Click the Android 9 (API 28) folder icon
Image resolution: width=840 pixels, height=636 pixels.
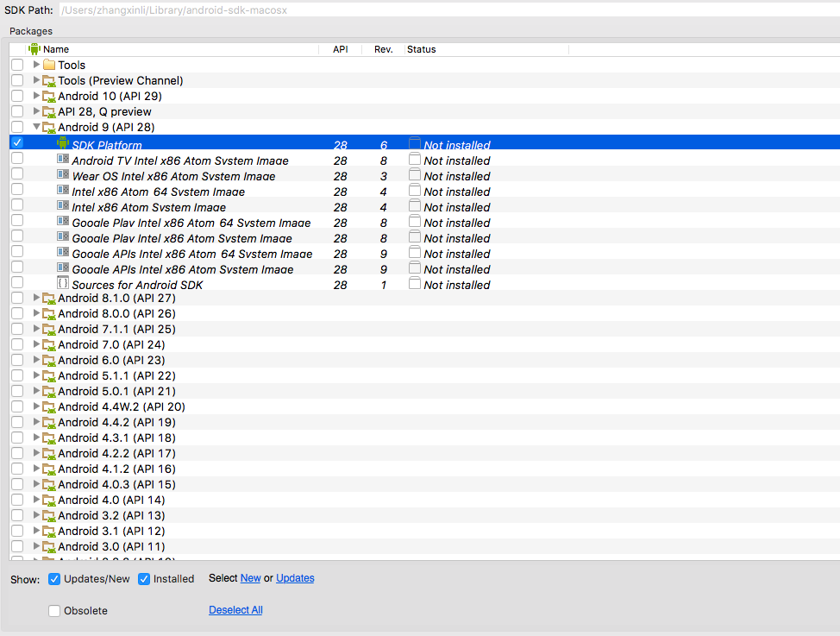click(49, 128)
